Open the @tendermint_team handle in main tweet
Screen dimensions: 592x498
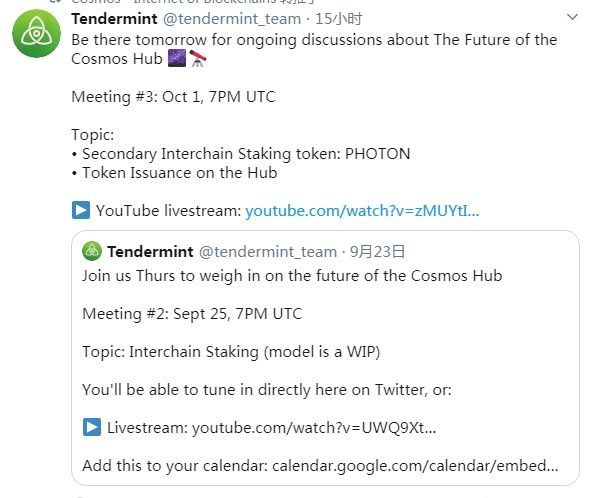pyautogui.click(x=232, y=19)
